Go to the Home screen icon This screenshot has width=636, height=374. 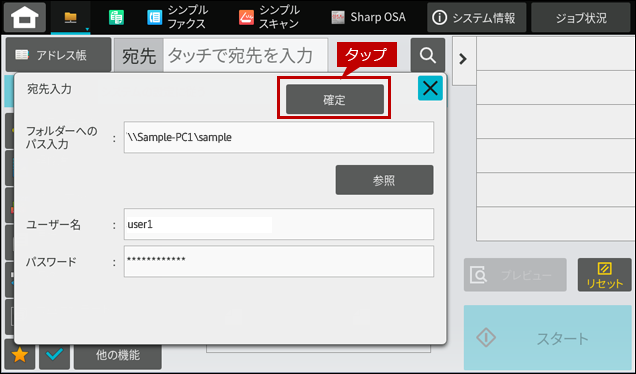[25, 17]
